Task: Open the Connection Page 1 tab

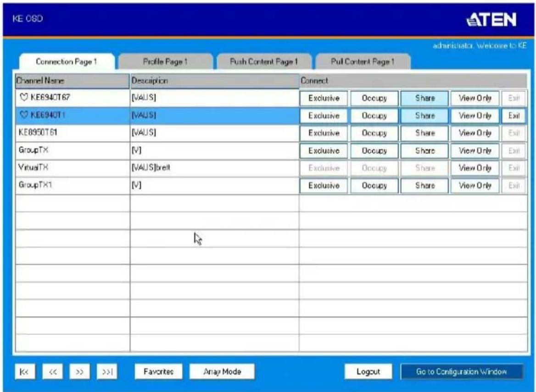Action: tap(67, 62)
